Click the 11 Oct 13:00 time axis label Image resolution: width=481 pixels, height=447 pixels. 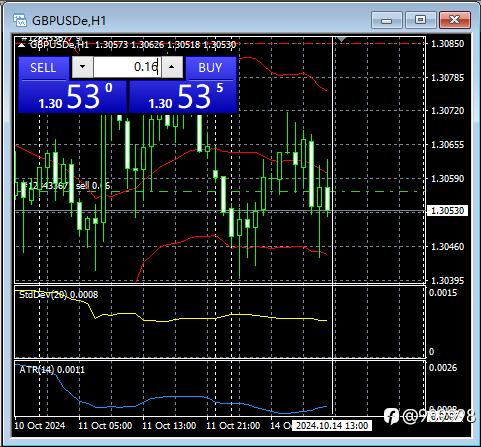(169, 426)
